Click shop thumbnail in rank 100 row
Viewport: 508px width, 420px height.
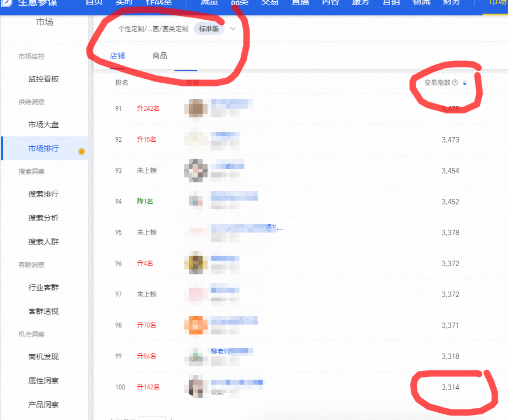tap(196, 386)
